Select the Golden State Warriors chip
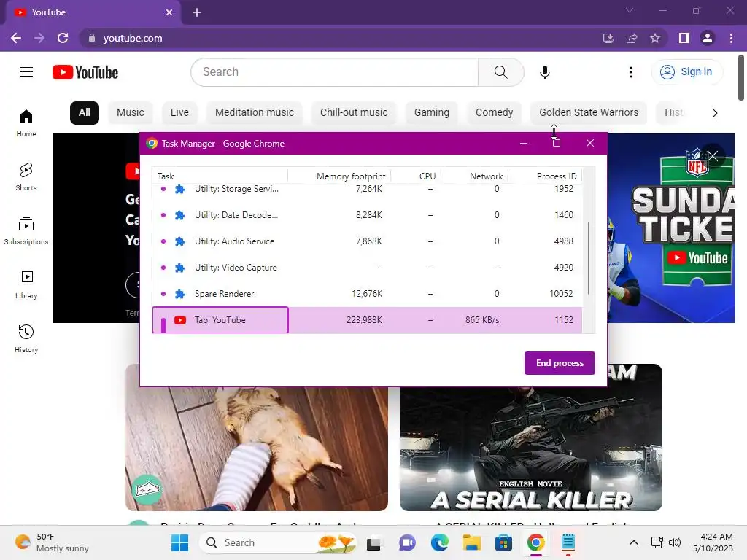This screenshot has height=560, width=747. pyautogui.click(x=589, y=113)
